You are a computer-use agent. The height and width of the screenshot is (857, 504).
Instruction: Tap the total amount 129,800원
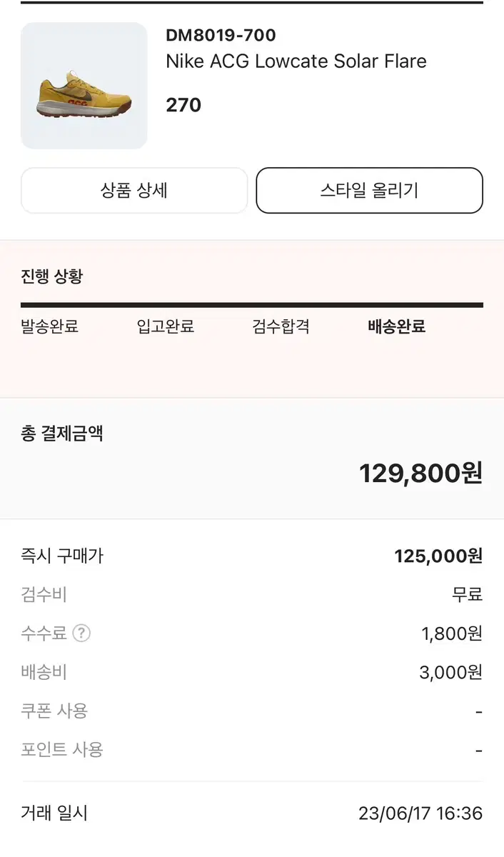(x=421, y=473)
